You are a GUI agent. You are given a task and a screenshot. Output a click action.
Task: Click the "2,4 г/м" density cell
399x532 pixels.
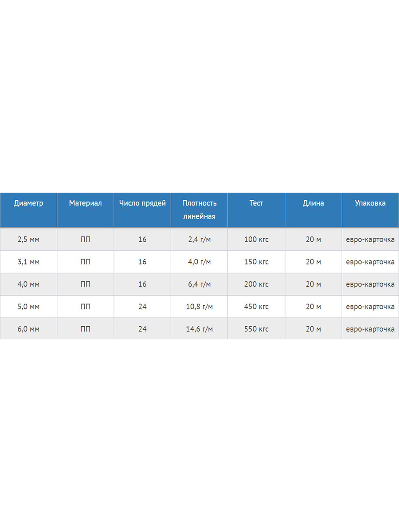199,239
